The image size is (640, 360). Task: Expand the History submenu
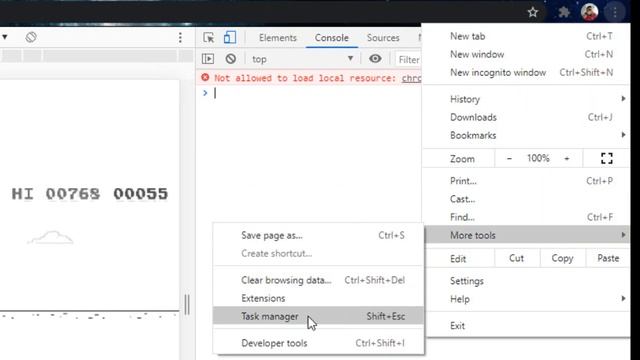pos(527,99)
